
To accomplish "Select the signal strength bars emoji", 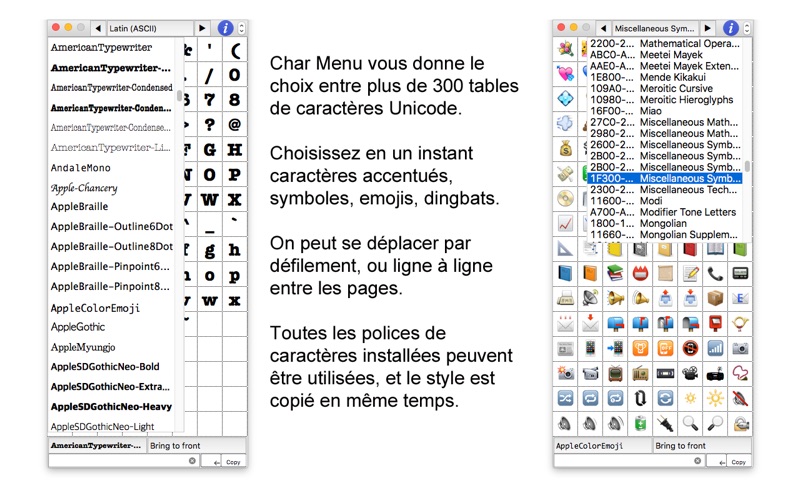I will [715, 348].
